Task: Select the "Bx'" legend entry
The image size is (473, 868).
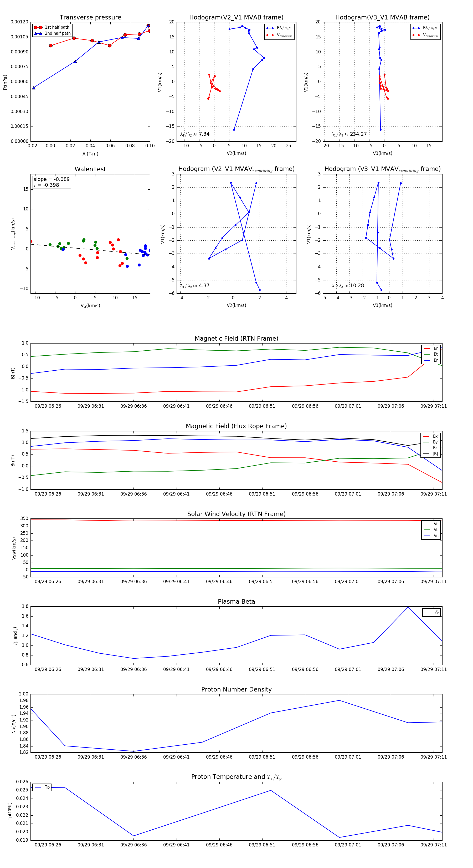Action: pos(431,436)
